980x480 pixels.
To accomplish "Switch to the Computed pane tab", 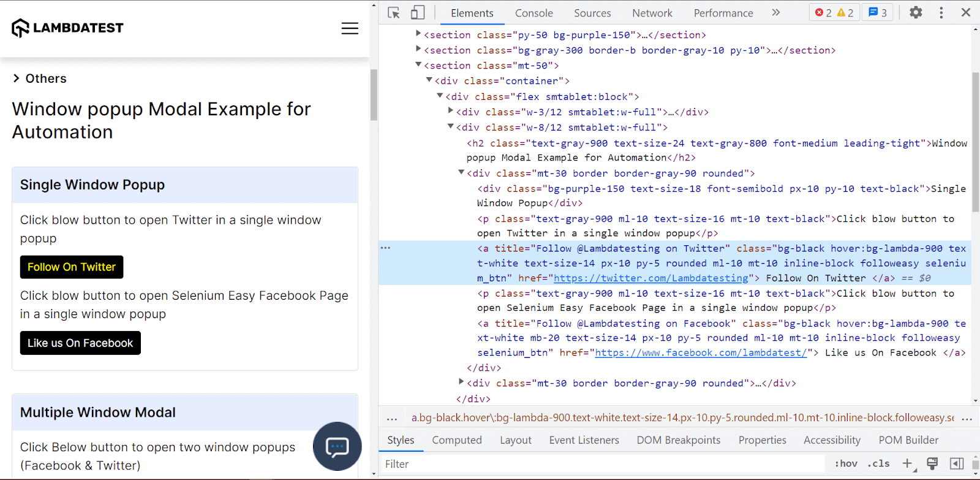I will point(457,440).
